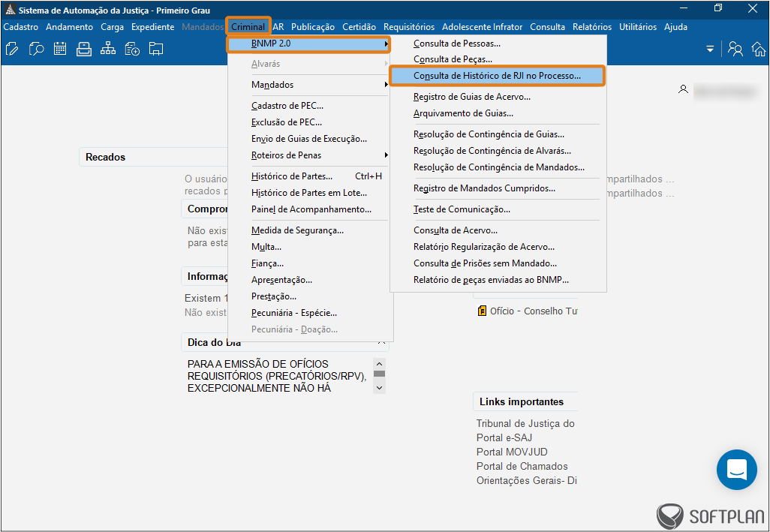Open the Requisitórios menu

(x=409, y=27)
